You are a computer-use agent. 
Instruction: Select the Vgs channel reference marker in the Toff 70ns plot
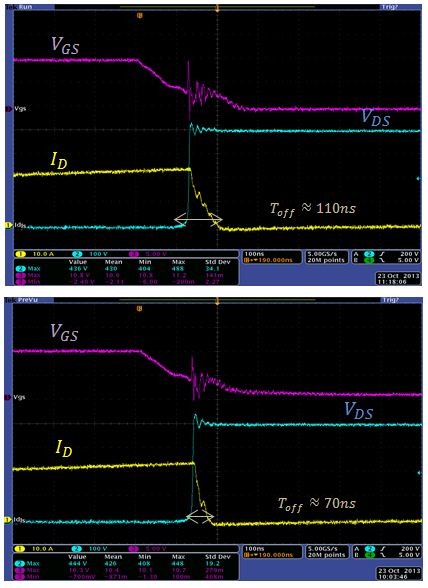coord(8,397)
